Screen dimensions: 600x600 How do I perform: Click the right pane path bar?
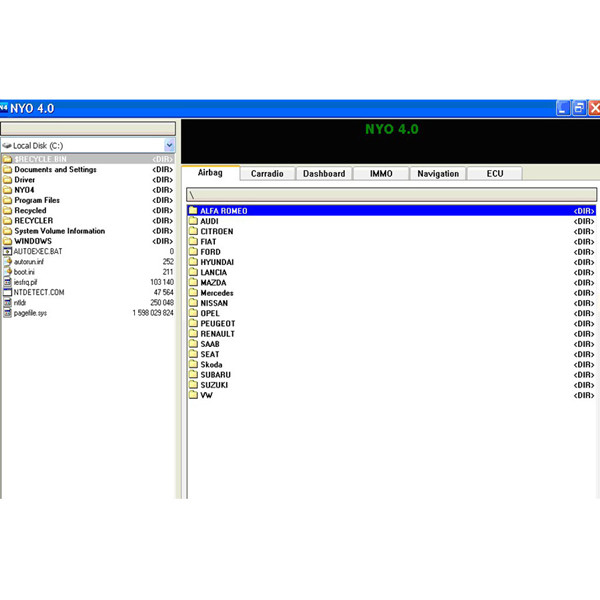(392, 194)
